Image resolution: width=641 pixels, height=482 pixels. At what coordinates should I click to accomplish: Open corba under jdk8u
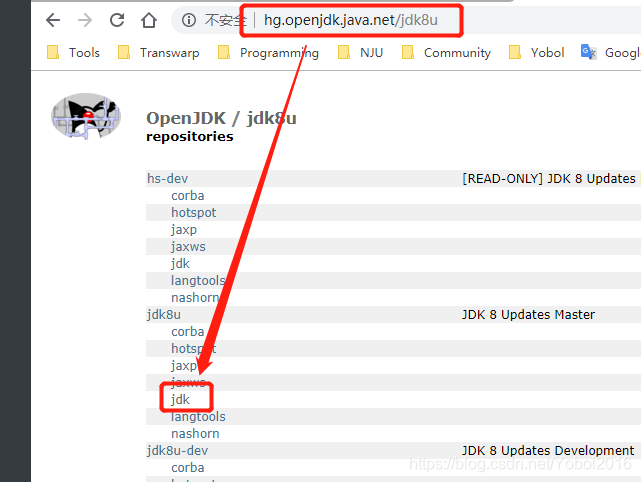click(188, 332)
